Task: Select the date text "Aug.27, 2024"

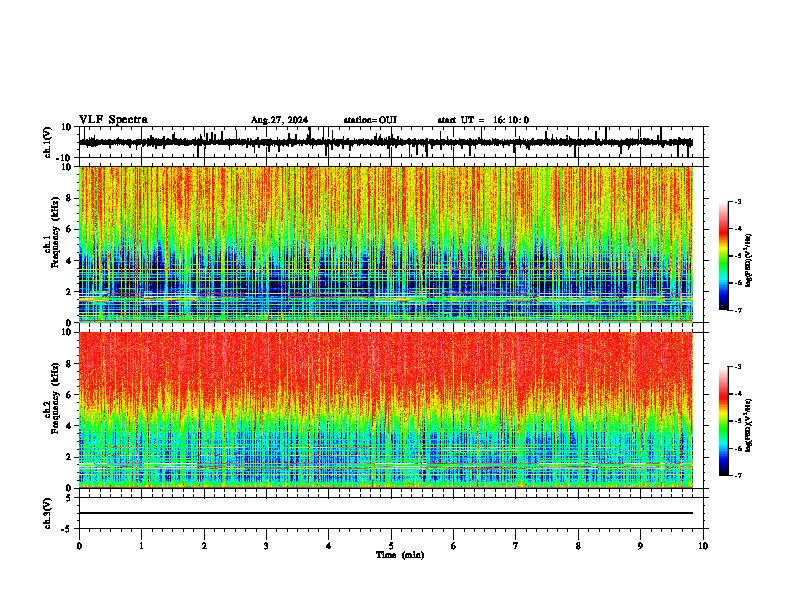Action: click(279, 120)
